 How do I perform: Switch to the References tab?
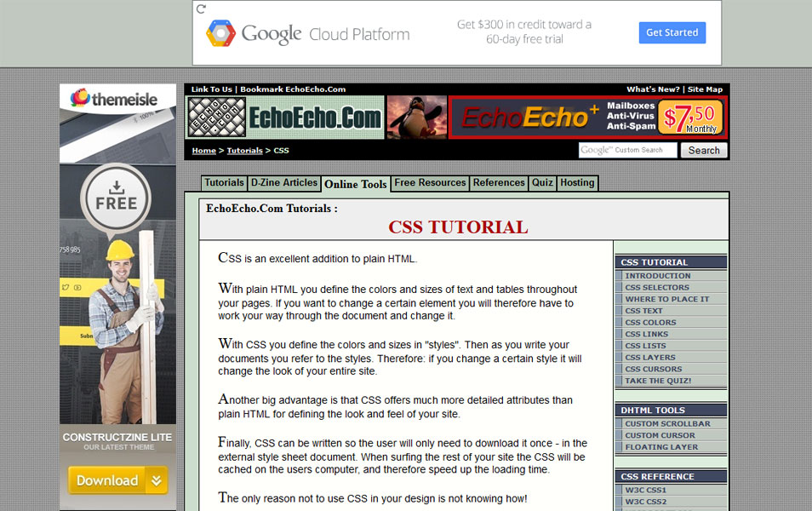click(499, 182)
